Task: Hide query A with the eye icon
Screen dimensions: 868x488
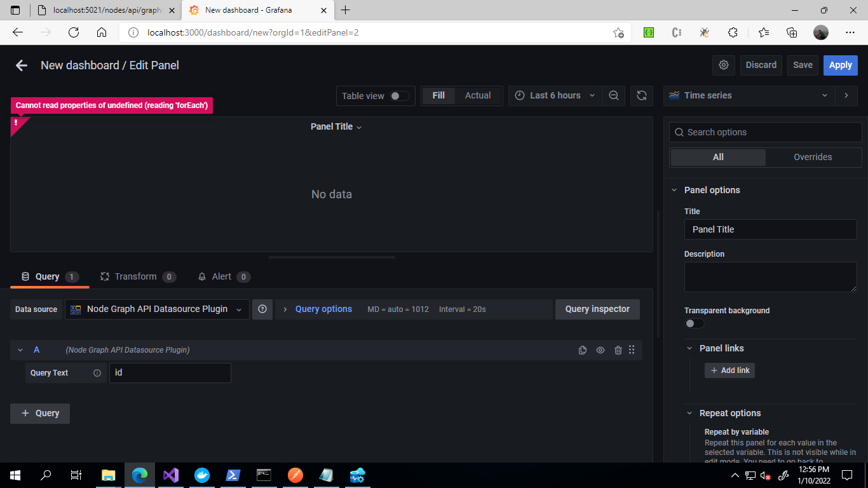Action: (600, 350)
